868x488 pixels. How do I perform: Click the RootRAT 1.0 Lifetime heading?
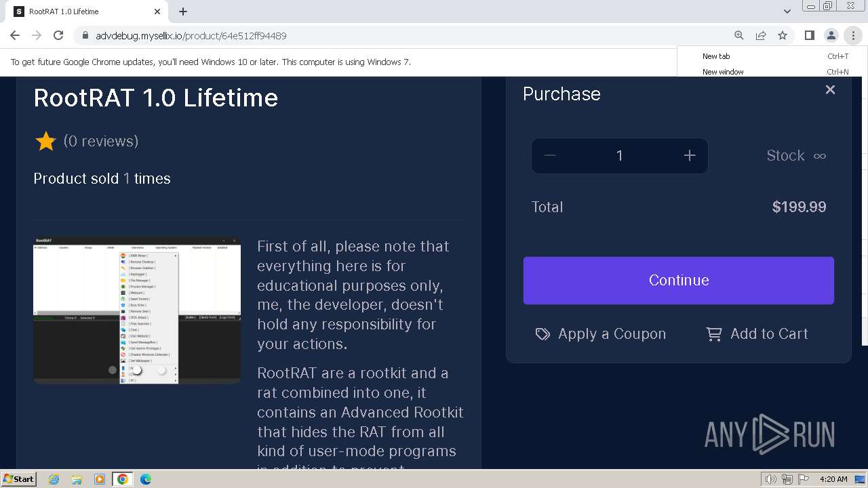pos(156,98)
